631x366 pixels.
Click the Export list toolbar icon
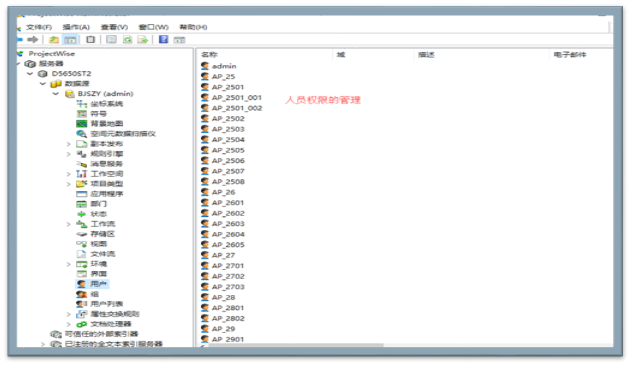pyautogui.click(x=142, y=39)
